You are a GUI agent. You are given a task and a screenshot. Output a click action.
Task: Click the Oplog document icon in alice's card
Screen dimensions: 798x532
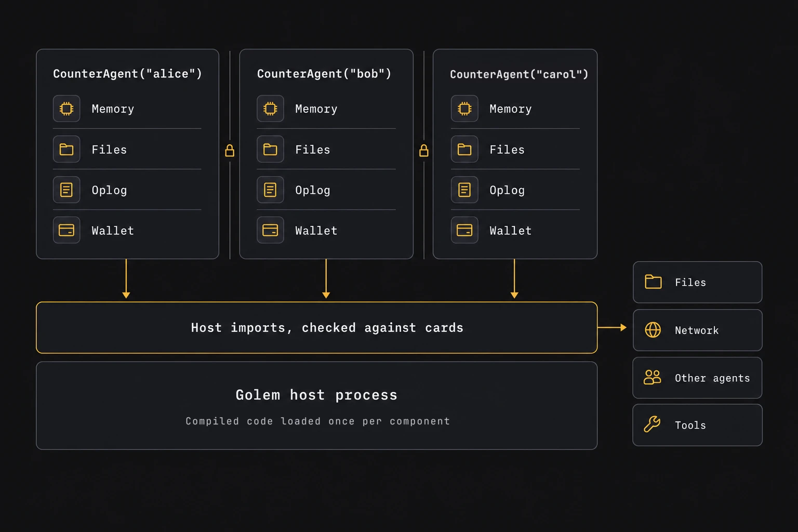[66, 190]
